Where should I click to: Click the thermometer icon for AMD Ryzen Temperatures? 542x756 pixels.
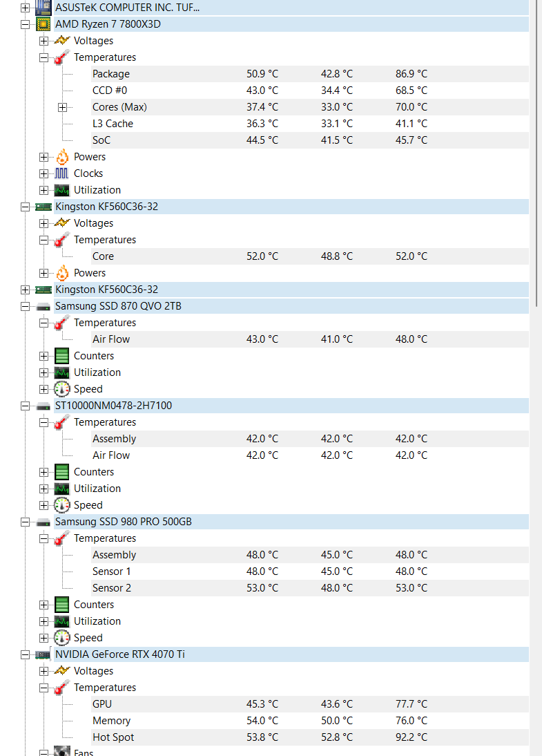coord(62,57)
